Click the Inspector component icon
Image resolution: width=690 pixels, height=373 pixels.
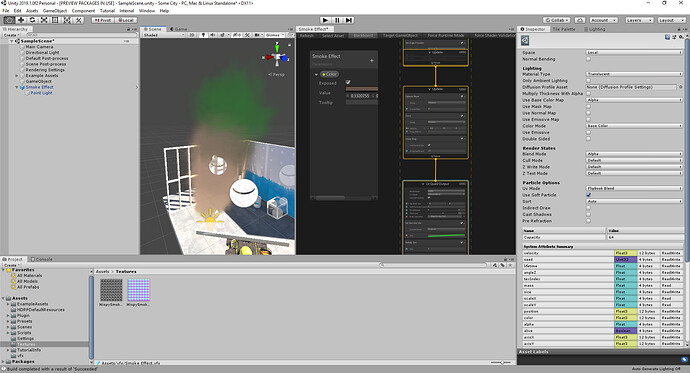[x=525, y=40]
